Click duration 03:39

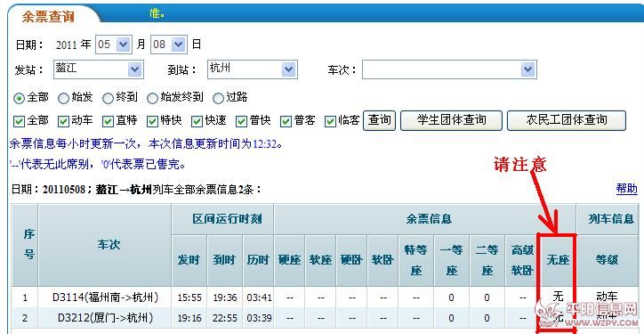click(258, 318)
